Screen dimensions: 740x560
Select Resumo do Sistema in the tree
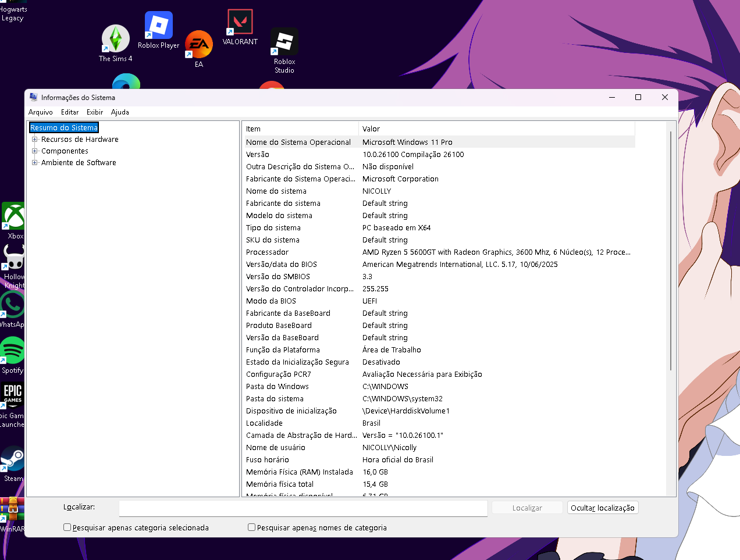click(x=64, y=128)
